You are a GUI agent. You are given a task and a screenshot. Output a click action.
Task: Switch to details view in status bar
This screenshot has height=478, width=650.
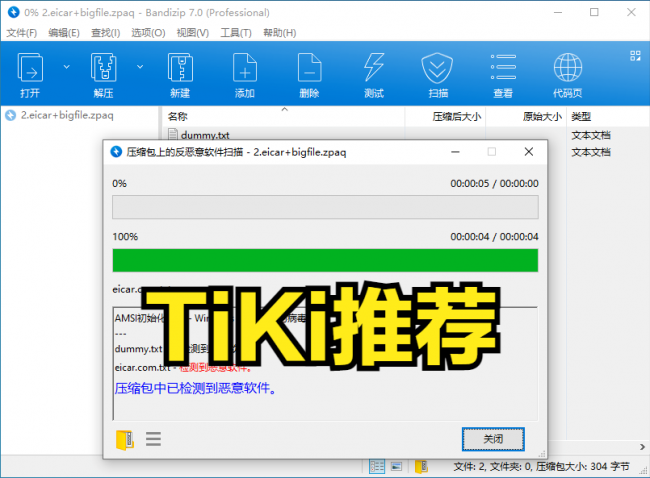(x=377, y=466)
